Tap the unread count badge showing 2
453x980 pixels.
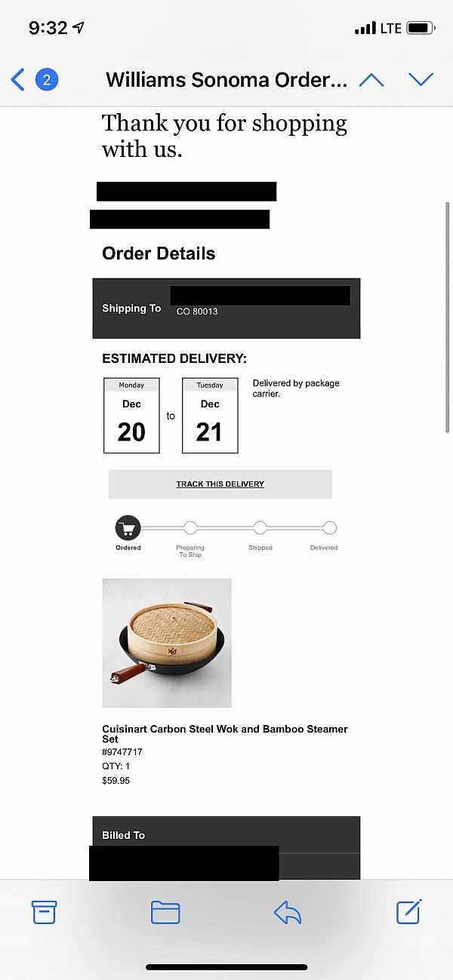(x=47, y=79)
